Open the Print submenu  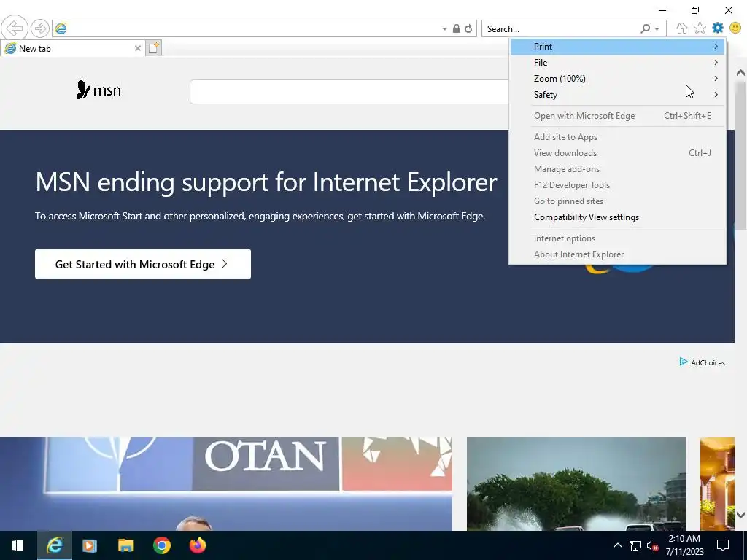click(617, 46)
